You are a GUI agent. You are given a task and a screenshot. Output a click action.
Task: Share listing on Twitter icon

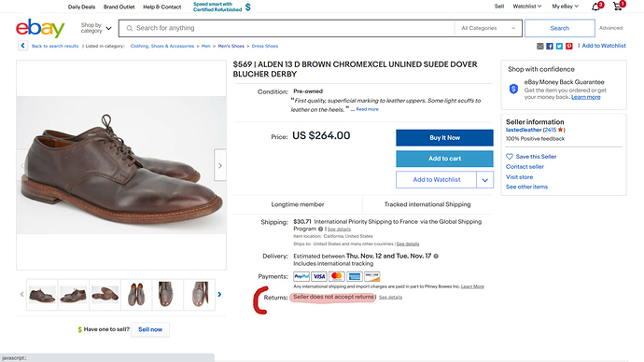tap(559, 46)
